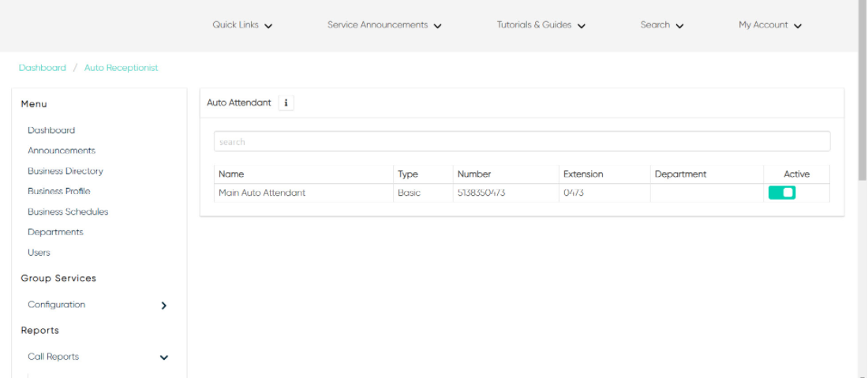Image resolution: width=868 pixels, height=378 pixels.
Task: Select the Main Auto Attendant name cell
Action: pos(303,193)
